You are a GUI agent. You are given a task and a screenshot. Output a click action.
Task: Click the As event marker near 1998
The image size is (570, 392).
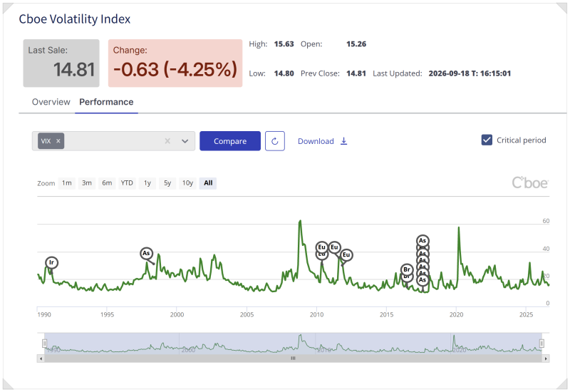(x=146, y=253)
